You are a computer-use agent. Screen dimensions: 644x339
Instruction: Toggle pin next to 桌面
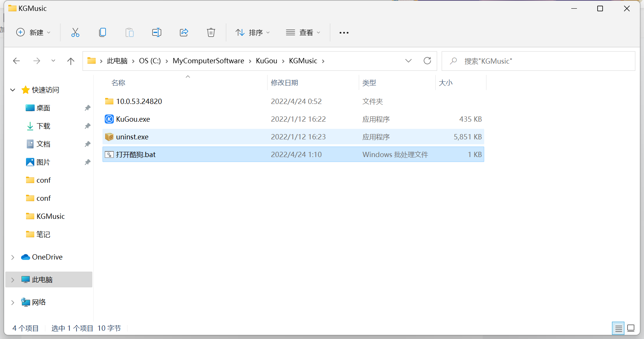point(87,108)
